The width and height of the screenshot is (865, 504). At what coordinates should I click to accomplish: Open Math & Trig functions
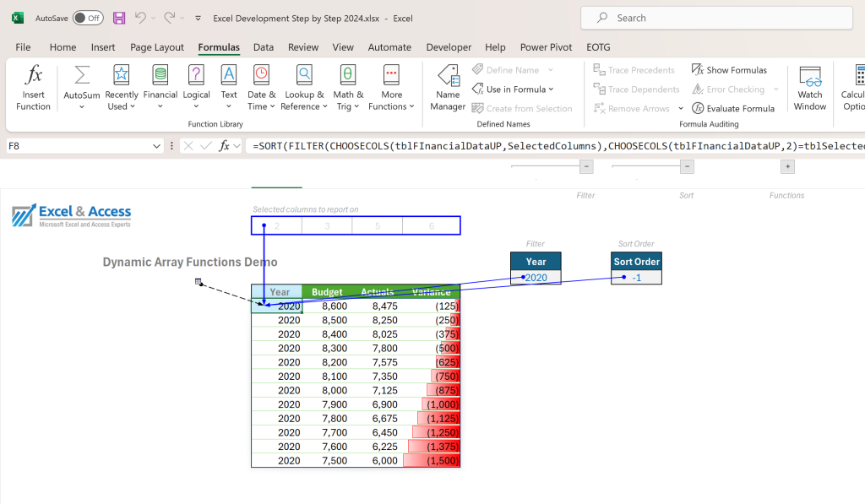(348, 89)
